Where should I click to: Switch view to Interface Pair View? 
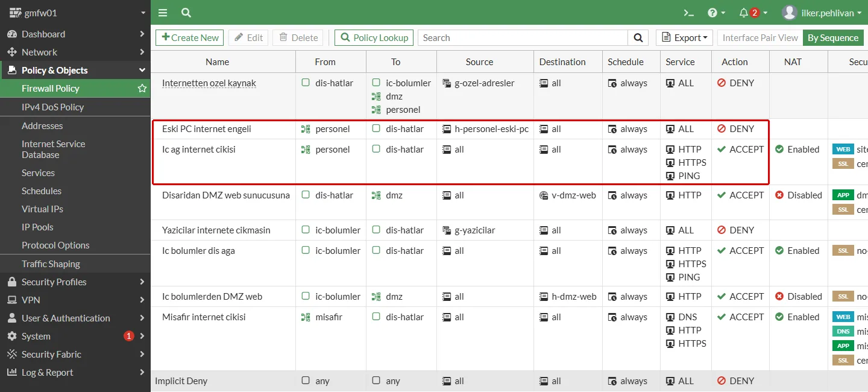[760, 37]
